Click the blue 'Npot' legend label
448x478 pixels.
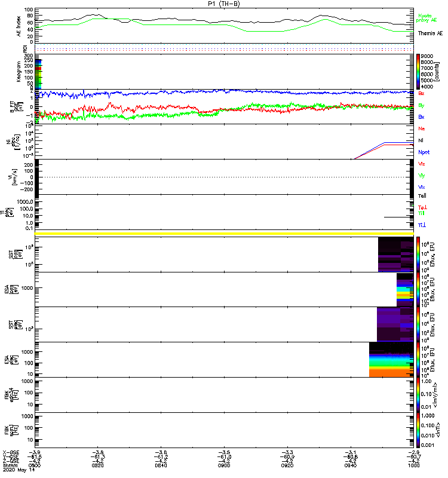click(424, 152)
